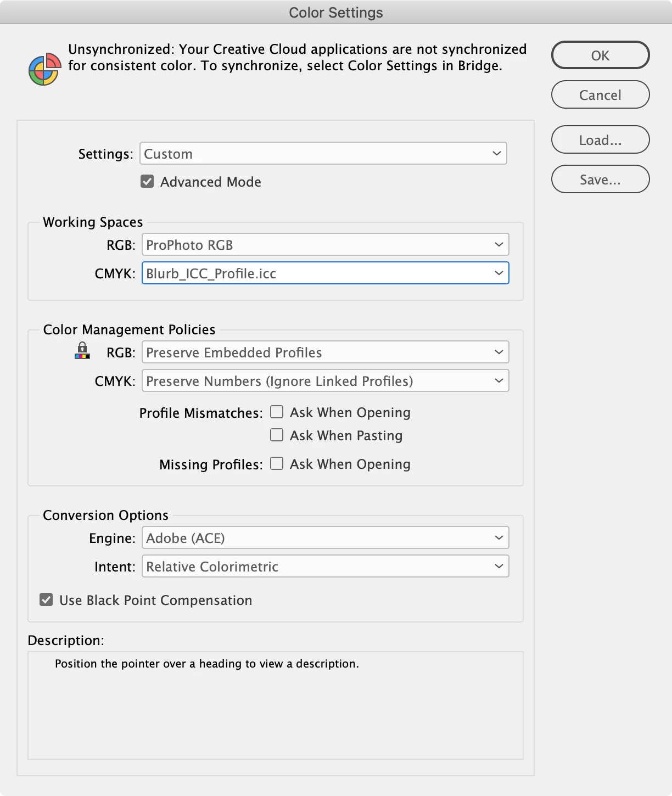This screenshot has width=672, height=796.
Task: Uncheck the Advanced Mode checkbox
Action: 147,182
